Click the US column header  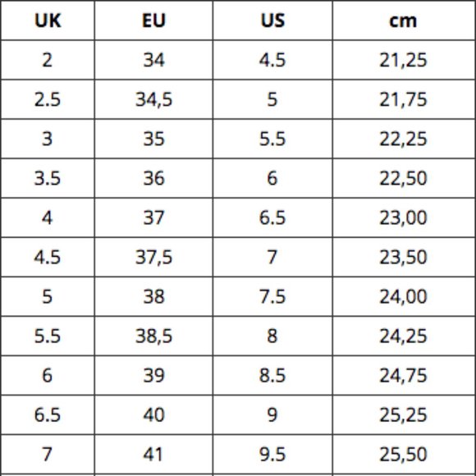272,21
